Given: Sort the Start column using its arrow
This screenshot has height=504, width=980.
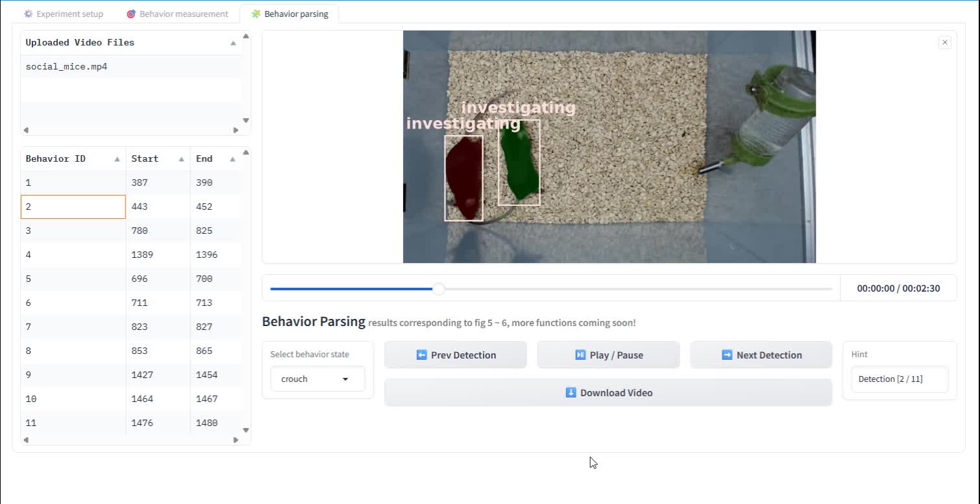Looking at the screenshot, I should click(x=181, y=159).
